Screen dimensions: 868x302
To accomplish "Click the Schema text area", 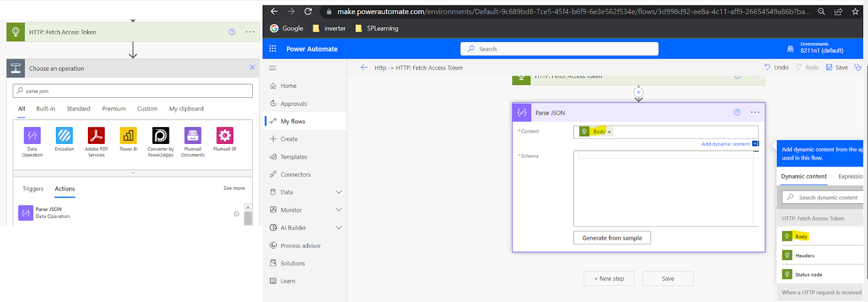I will [666, 188].
